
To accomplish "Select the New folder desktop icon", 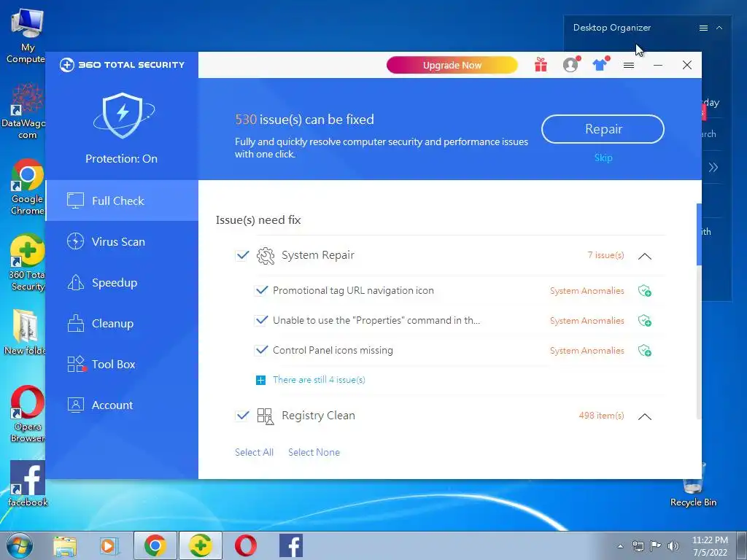I will pos(25,332).
